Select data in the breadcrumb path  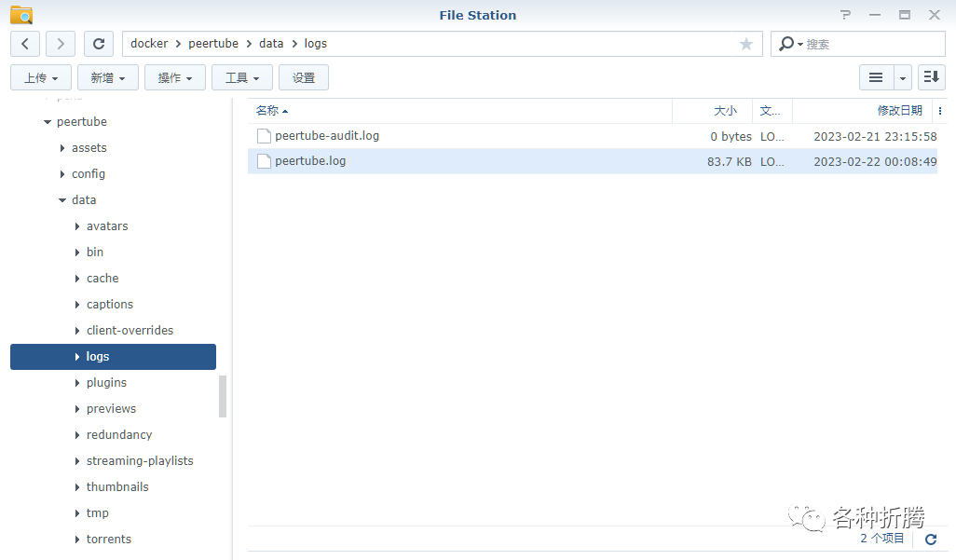pos(271,43)
